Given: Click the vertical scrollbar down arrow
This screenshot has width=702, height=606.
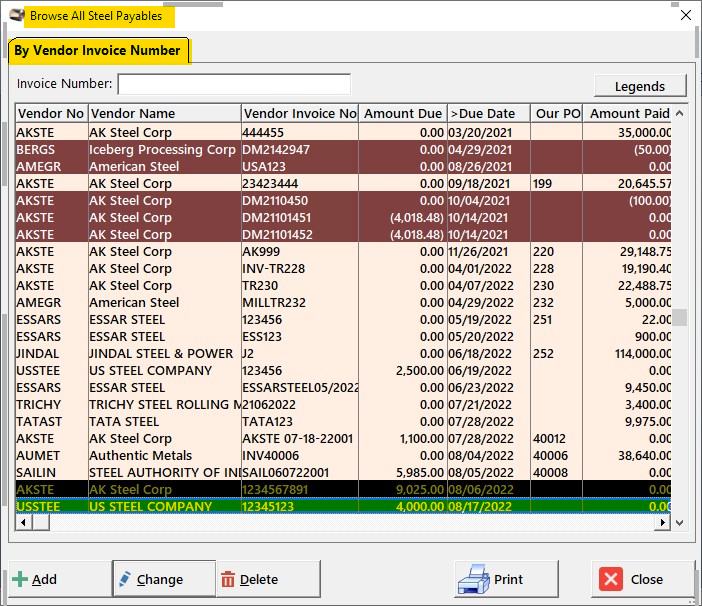Looking at the screenshot, I should tap(679, 522).
